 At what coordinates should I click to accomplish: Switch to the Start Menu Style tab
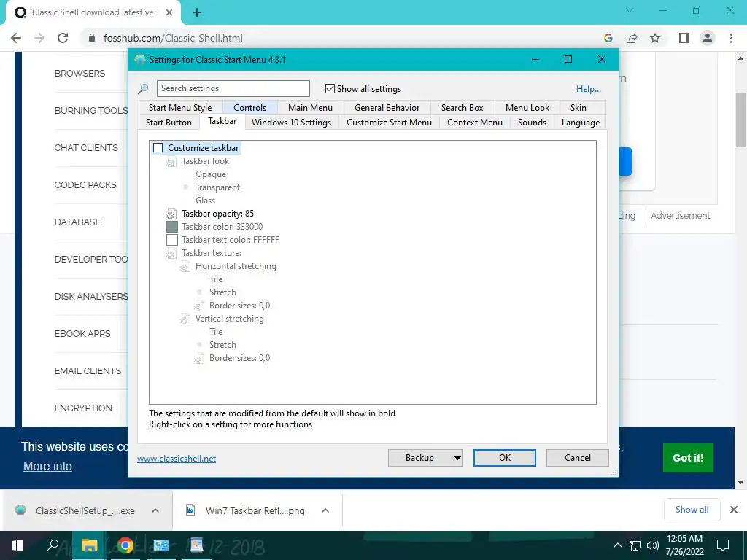[x=180, y=108]
